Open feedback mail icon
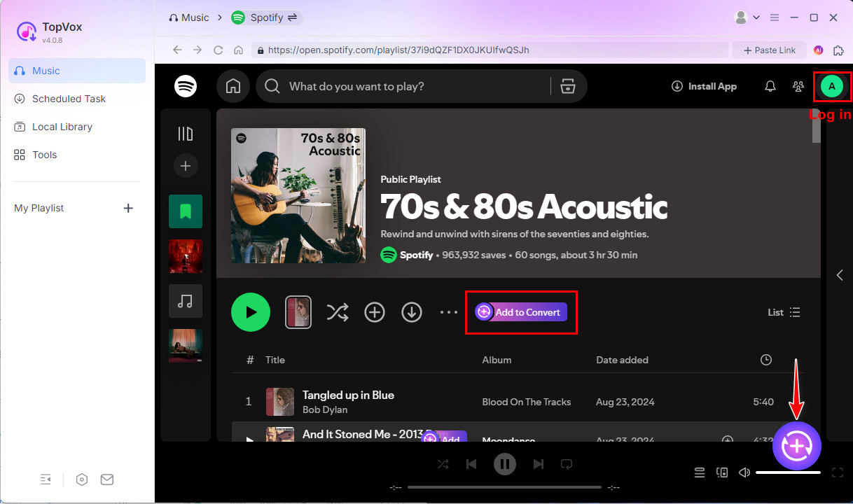Screen dimensions: 853x504 coord(107,479)
